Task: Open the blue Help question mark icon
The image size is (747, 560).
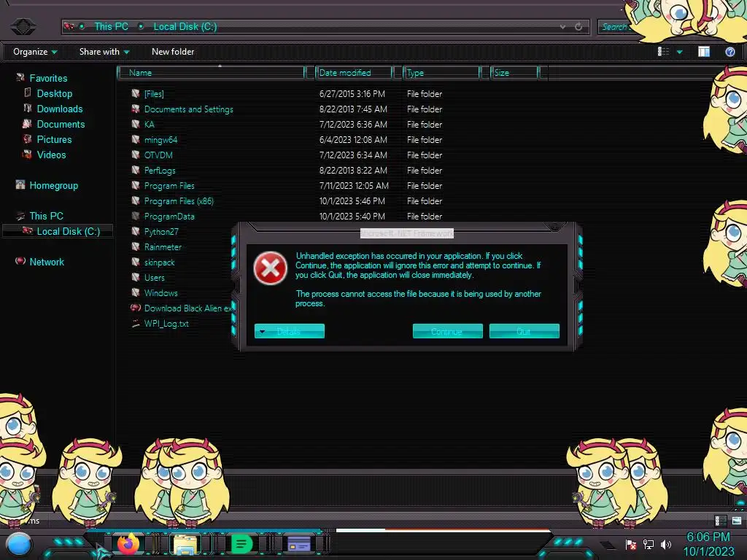Action: pyautogui.click(x=729, y=52)
